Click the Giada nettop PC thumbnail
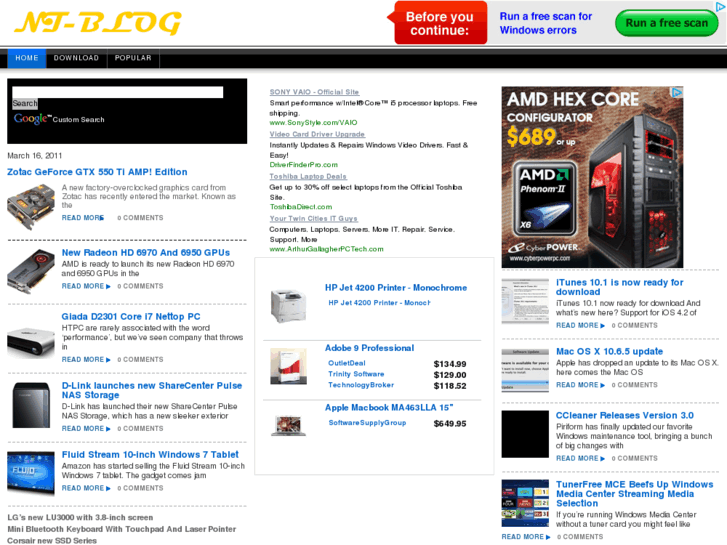The width and height of the screenshot is (727, 545). click(x=31, y=343)
